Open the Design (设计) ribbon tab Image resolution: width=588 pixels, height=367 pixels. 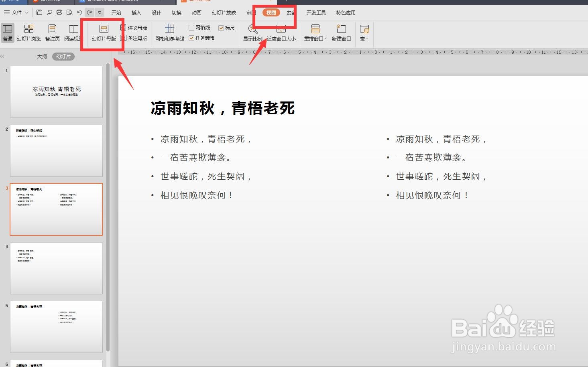(157, 12)
